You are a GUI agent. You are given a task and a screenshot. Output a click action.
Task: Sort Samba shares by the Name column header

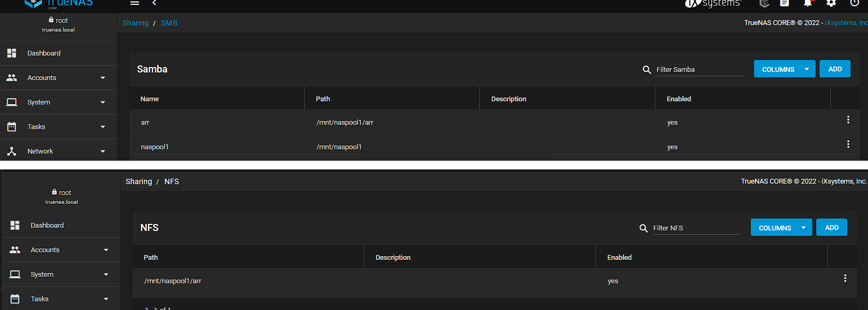coord(150,99)
